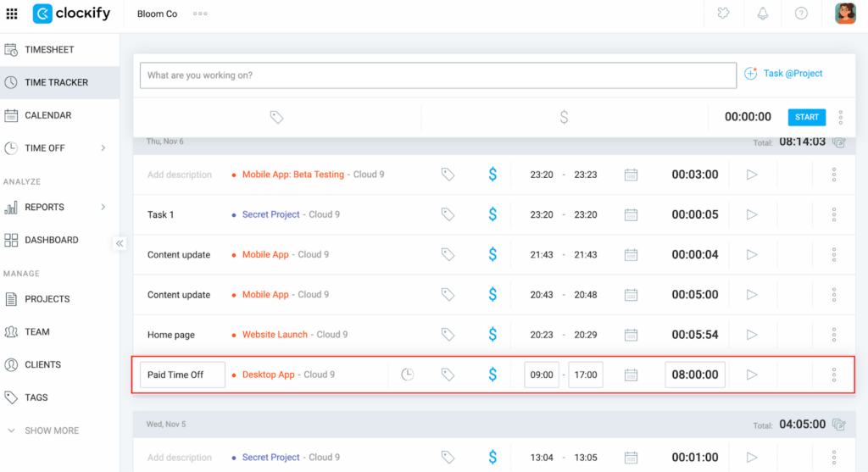This screenshot has height=472, width=868.
Task: Go to Dashboard in the sidebar
Action: pos(51,240)
